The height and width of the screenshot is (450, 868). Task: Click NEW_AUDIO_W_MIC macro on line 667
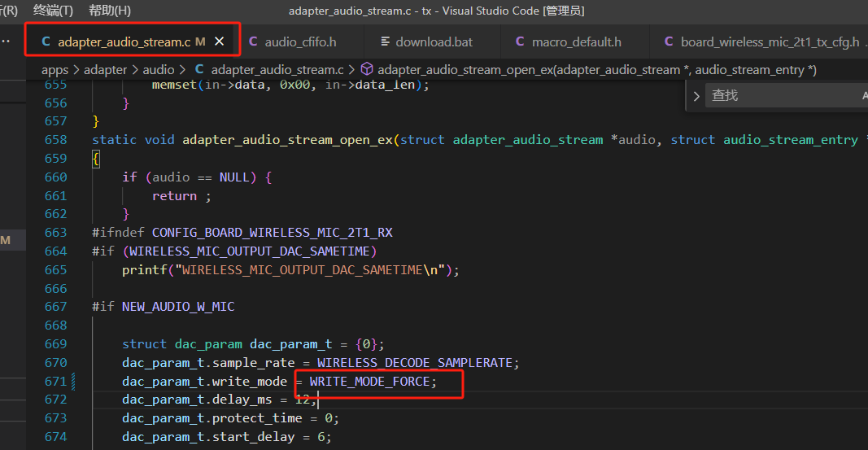[178, 307]
